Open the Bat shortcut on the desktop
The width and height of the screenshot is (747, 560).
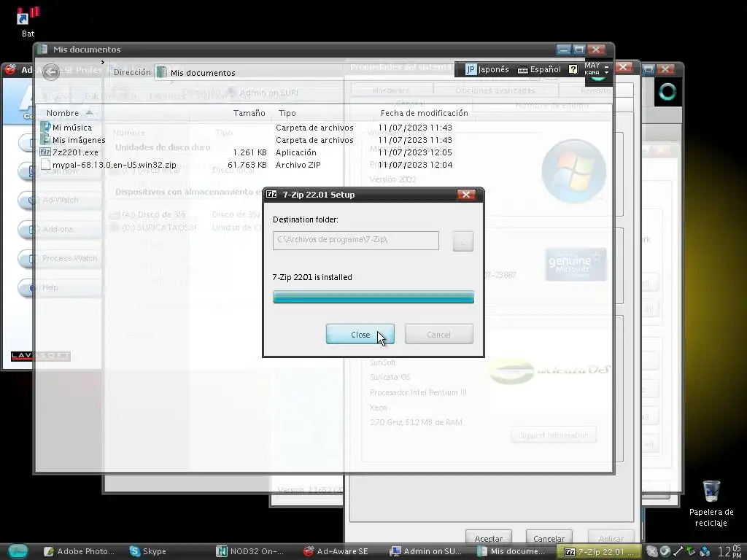28,22
